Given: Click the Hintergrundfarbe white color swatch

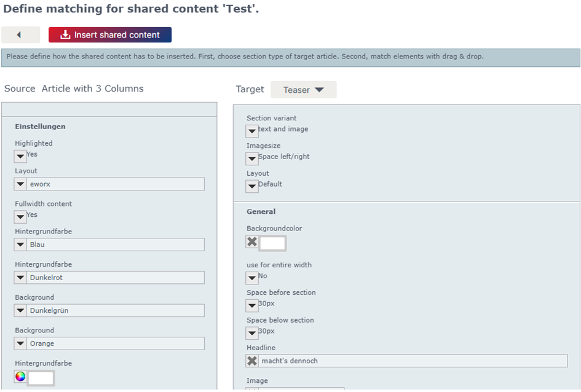Looking at the screenshot, I should click(41, 378).
